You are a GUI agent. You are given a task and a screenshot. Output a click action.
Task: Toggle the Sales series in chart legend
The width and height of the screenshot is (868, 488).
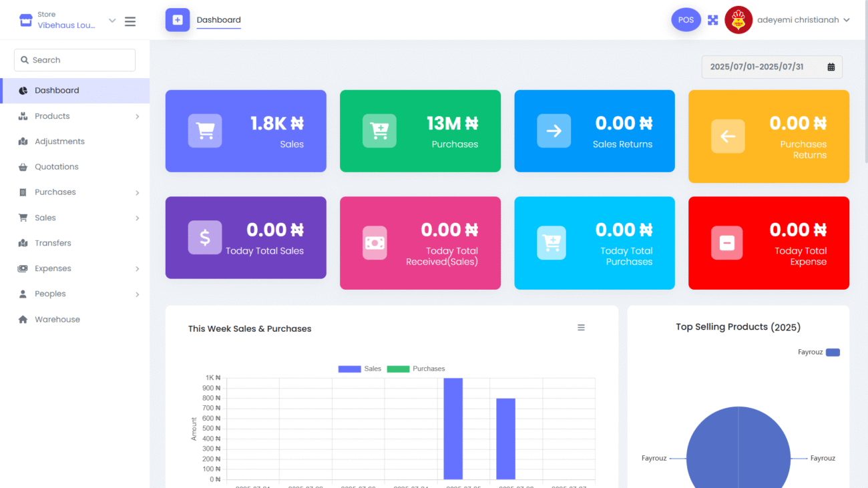point(360,369)
